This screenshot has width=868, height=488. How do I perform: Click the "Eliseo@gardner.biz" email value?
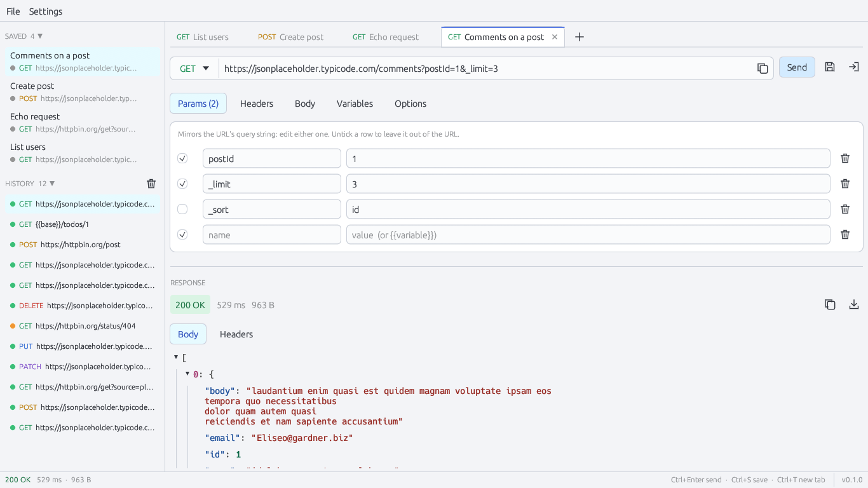tap(302, 438)
